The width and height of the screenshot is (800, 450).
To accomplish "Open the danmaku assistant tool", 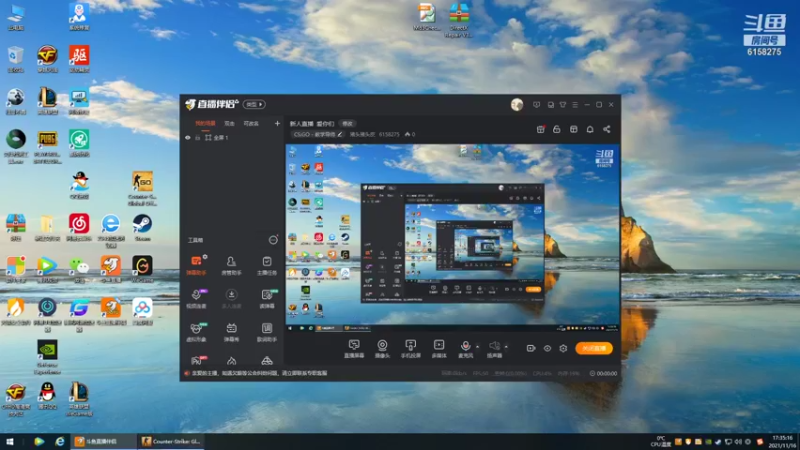I will pyautogui.click(x=196, y=265).
